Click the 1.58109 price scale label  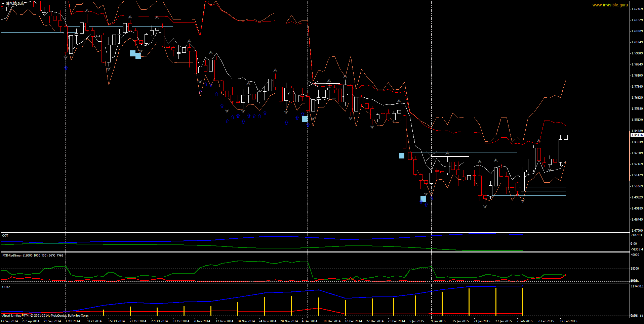(637, 76)
